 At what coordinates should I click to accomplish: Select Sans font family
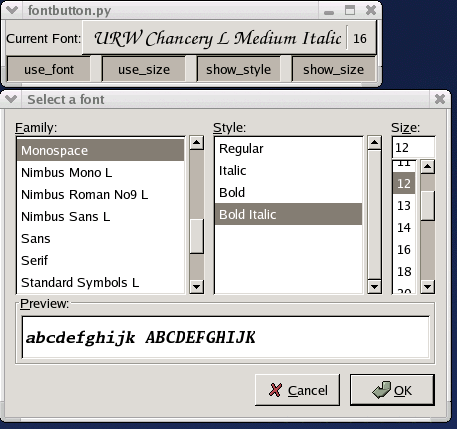coord(100,238)
